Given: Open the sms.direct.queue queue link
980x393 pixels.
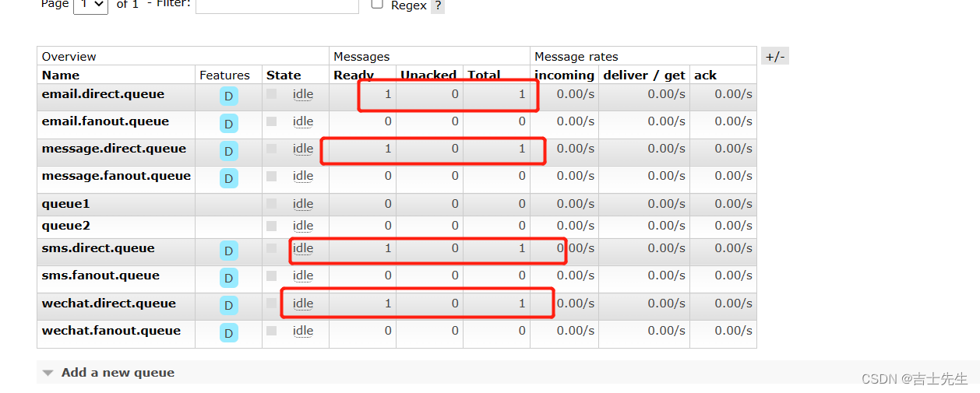Looking at the screenshot, I should point(98,248).
